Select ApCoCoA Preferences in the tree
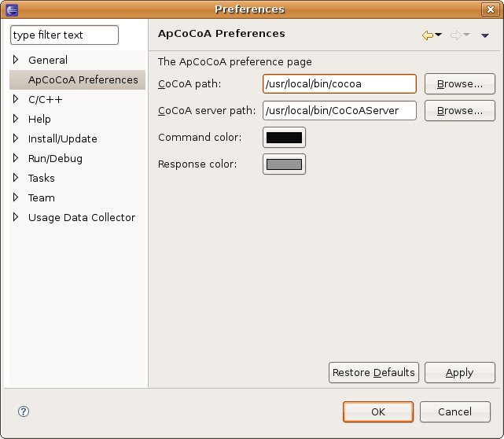This screenshot has height=439, width=504. point(83,79)
